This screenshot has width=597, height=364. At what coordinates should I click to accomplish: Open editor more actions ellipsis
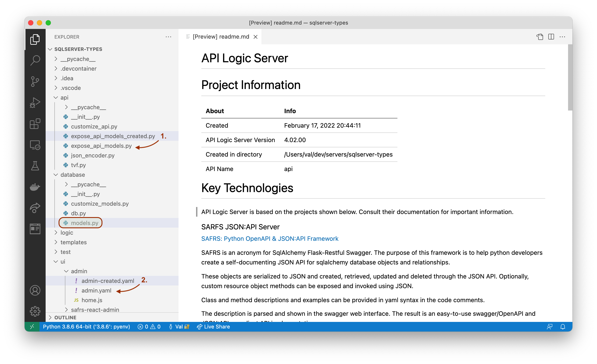coord(562,37)
